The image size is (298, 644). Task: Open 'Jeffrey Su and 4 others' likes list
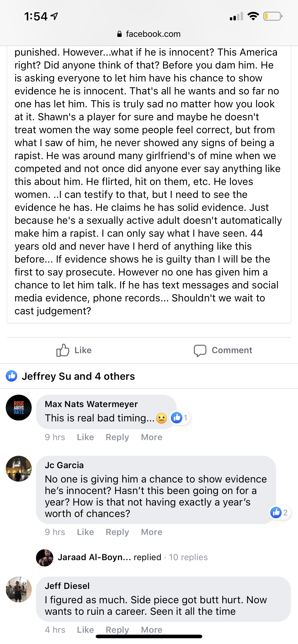point(78,376)
